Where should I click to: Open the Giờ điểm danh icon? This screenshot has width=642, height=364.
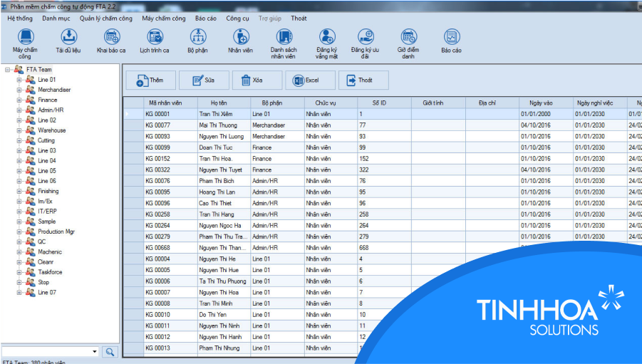(408, 37)
